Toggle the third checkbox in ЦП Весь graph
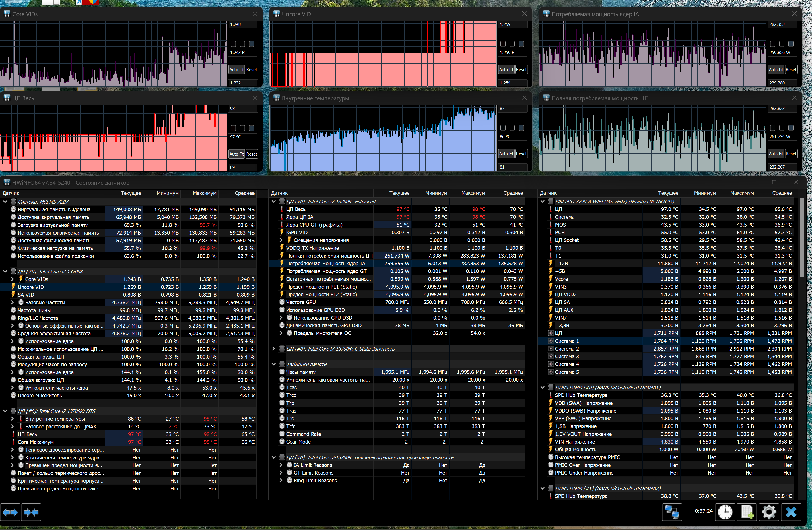The width and height of the screenshot is (812, 530). click(251, 128)
